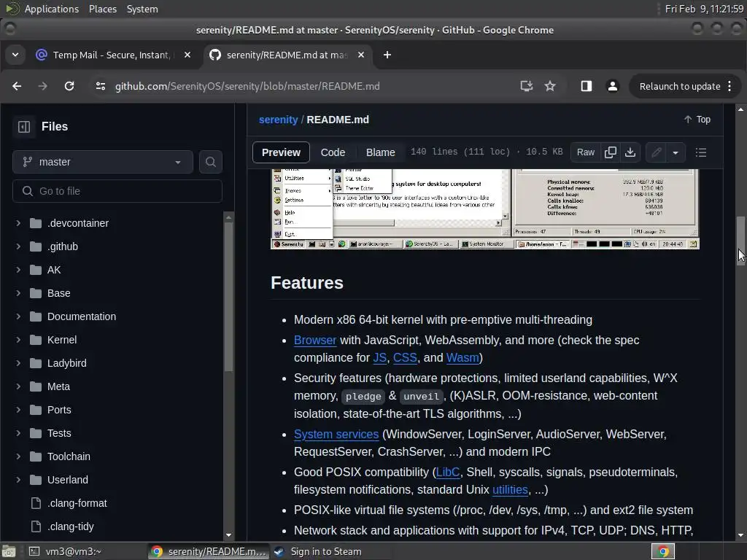Expand the AK folder
The image size is (747, 560).
pos(18,270)
